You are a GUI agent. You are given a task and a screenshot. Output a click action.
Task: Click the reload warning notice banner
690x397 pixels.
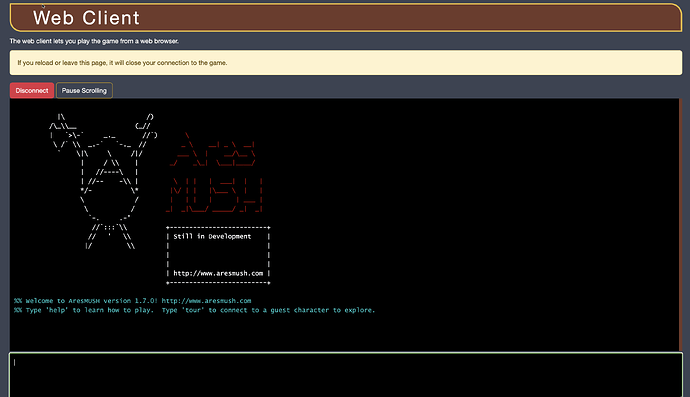point(346,62)
